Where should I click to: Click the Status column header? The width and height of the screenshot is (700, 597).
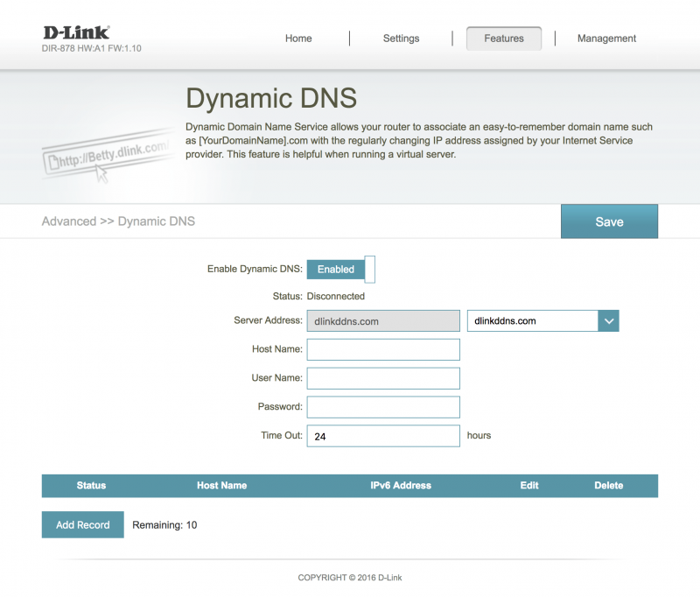click(91, 485)
